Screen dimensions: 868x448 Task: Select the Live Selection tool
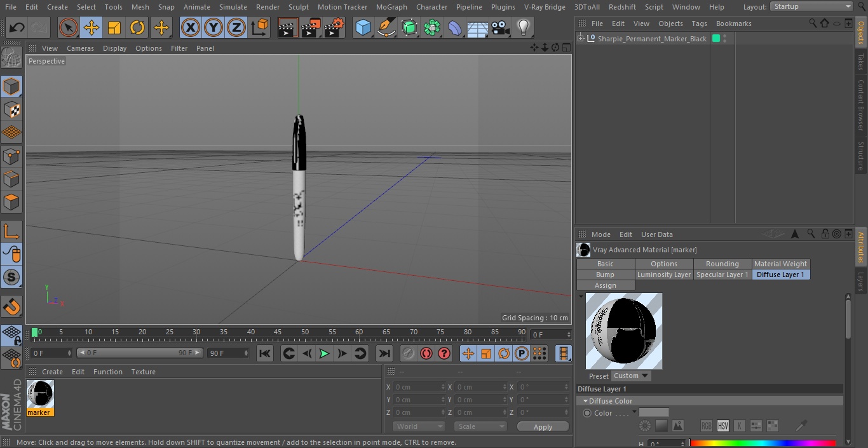point(68,27)
